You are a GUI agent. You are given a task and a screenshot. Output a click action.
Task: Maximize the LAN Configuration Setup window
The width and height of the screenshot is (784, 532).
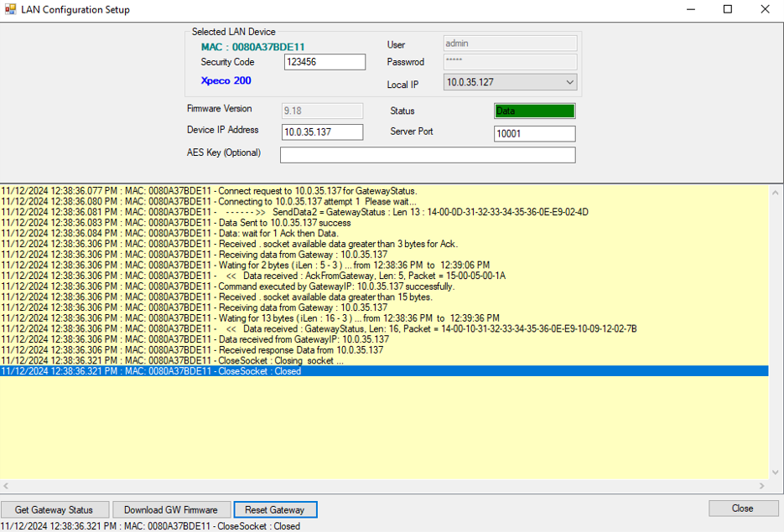click(x=727, y=10)
